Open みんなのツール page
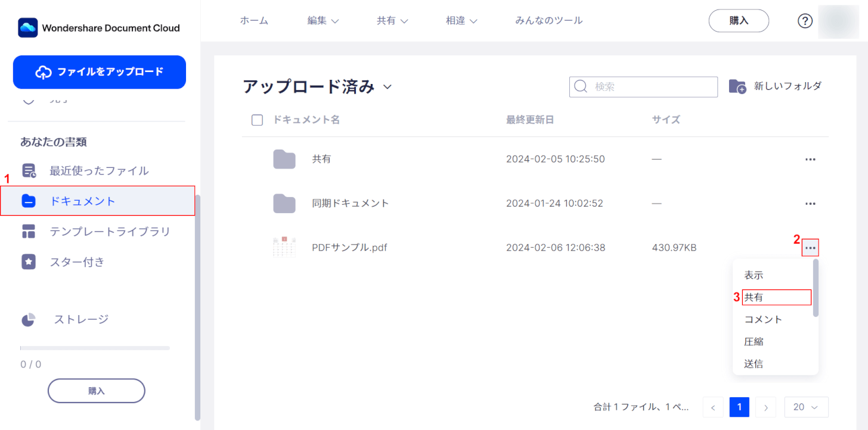This screenshot has height=430, width=868. 549,21
